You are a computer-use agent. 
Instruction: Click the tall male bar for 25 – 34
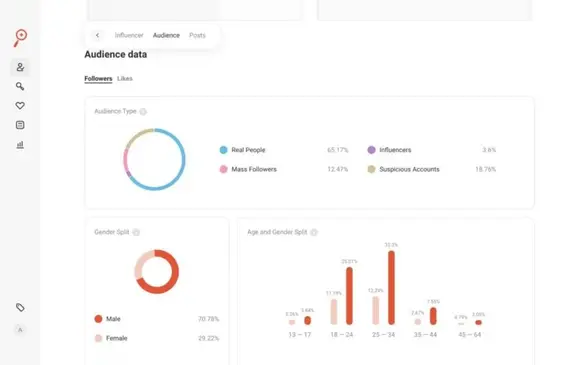391,288
